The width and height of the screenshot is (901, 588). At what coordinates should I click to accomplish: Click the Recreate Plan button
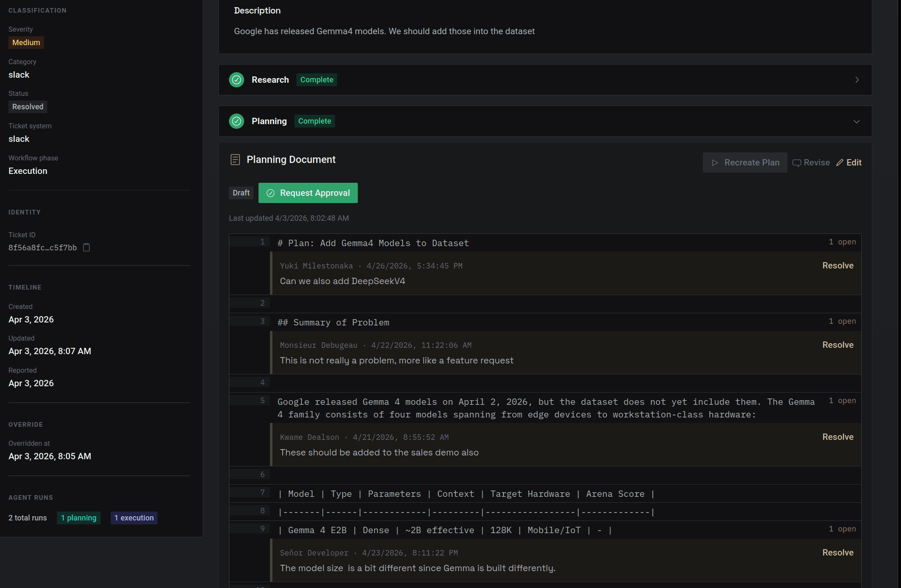[745, 163]
